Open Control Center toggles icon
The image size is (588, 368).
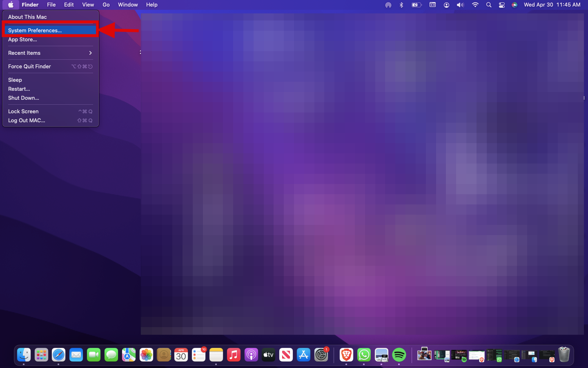tap(502, 5)
